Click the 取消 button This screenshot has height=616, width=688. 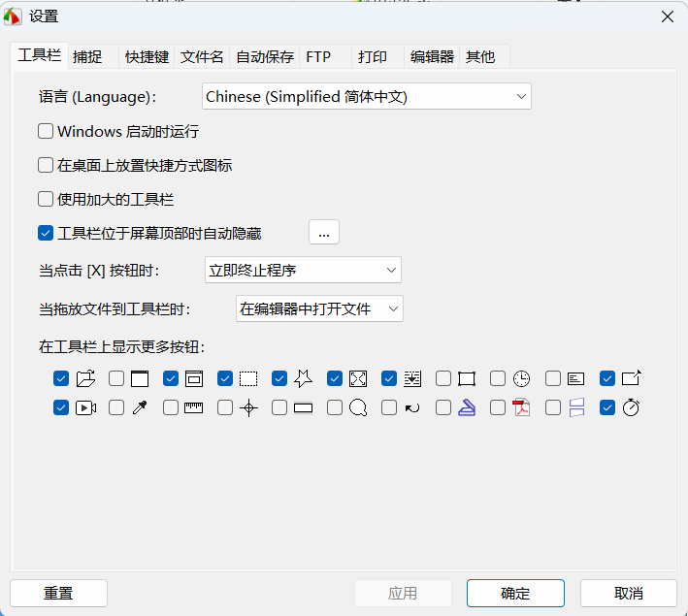click(629, 593)
